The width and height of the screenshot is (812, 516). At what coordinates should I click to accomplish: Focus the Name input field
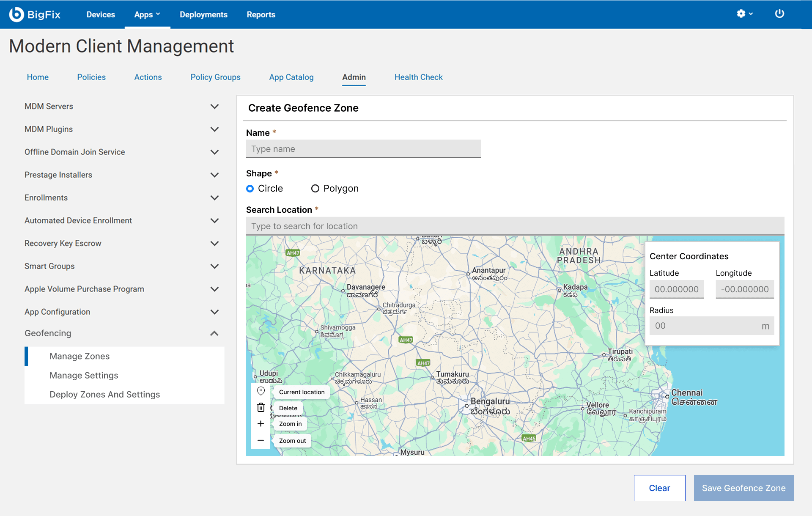[x=363, y=149]
